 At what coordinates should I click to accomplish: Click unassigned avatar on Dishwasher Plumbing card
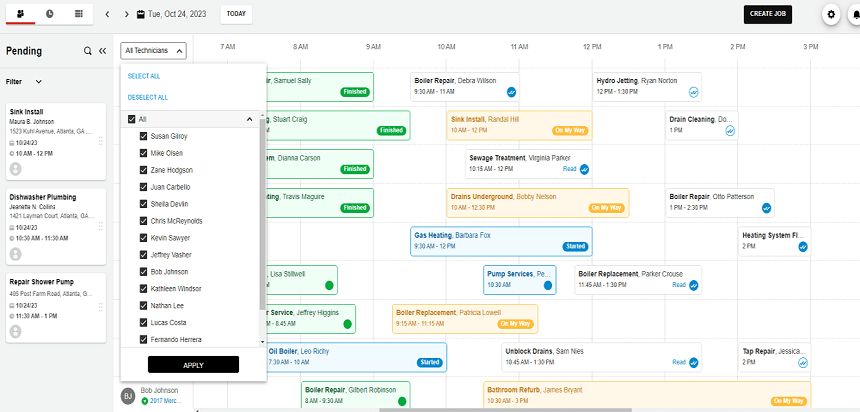[15, 254]
